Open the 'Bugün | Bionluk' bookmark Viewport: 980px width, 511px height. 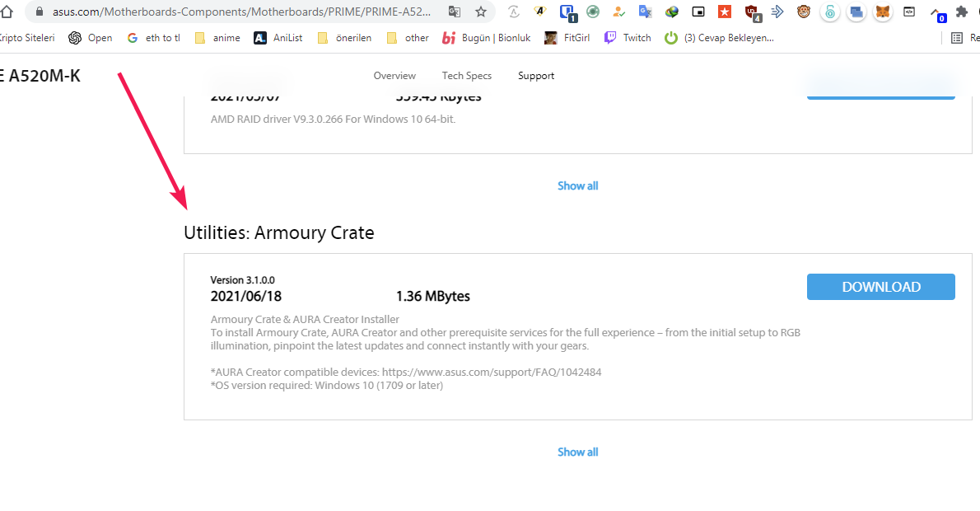(486, 38)
